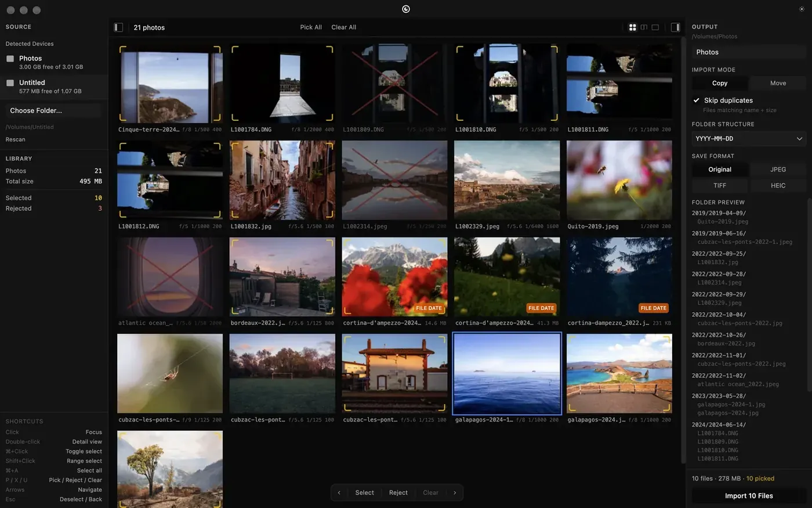Set import mode to Copy
This screenshot has width=812, height=508.
720,83
